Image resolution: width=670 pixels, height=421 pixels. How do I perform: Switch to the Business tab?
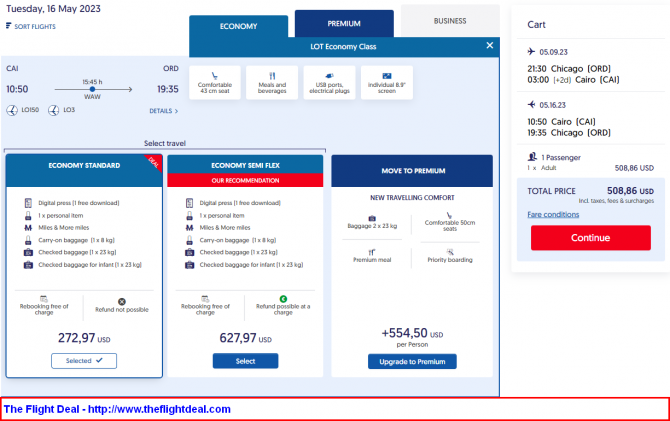pos(450,21)
